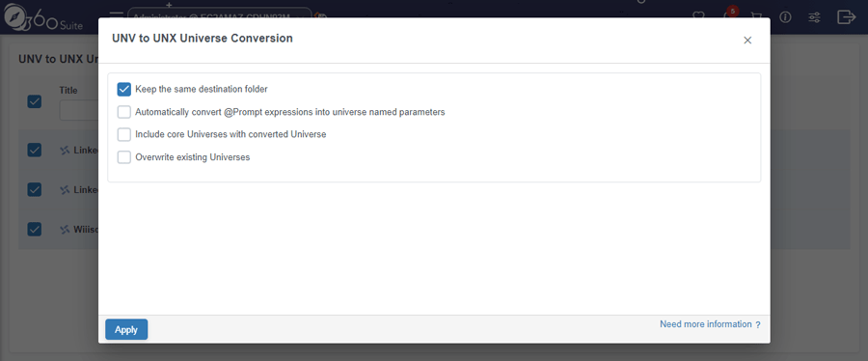Open the Need more information link
The height and width of the screenshot is (361, 868).
coord(710,324)
